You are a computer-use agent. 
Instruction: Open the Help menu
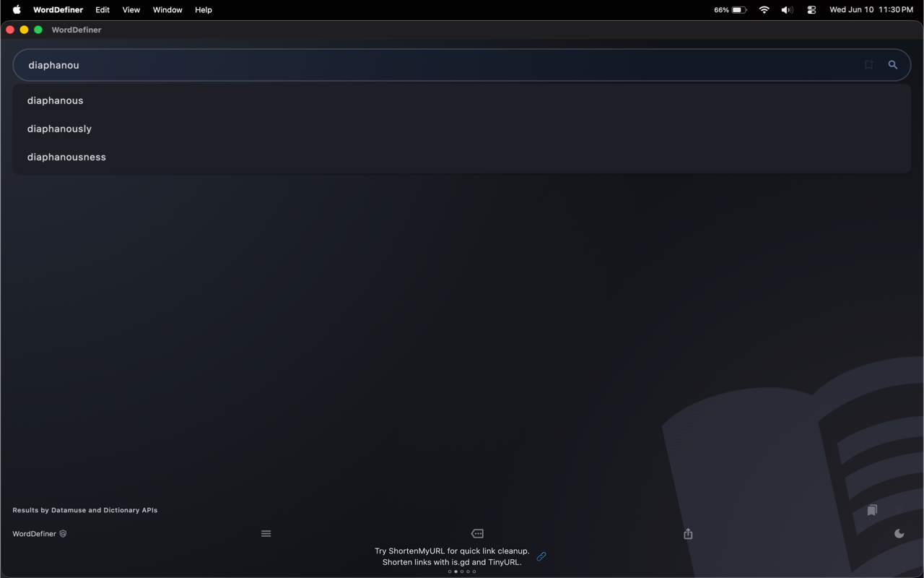pyautogui.click(x=204, y=10)
